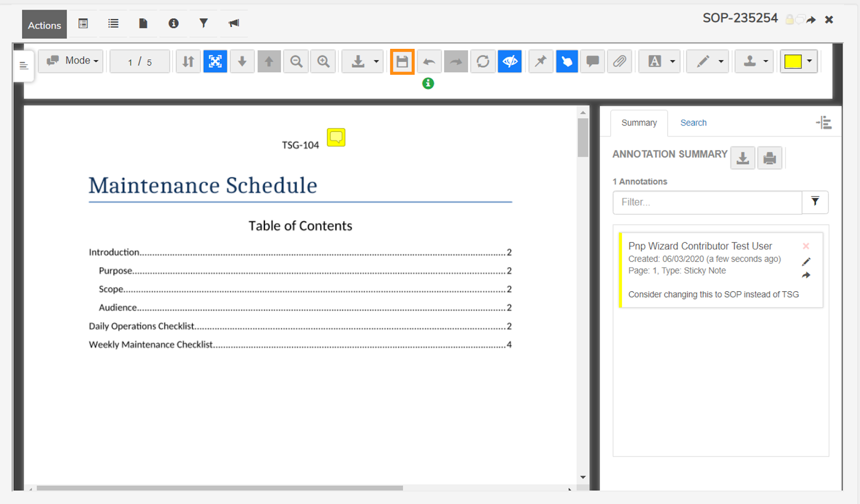
Task: Expand the stamp tool dropdown
Action: pyautogui.click(x=765, y=62)
